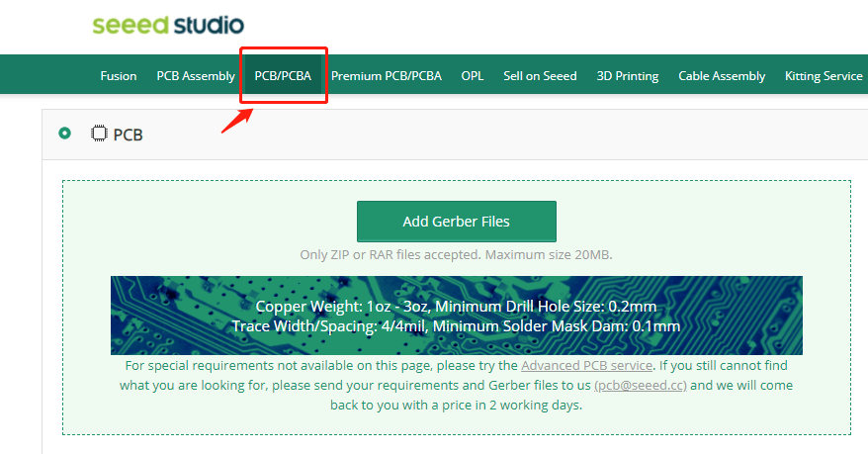This screenshot has width=868, height=454.
Task: Go to PCB Assembly in navigation bar
Action: pos(196,76)
